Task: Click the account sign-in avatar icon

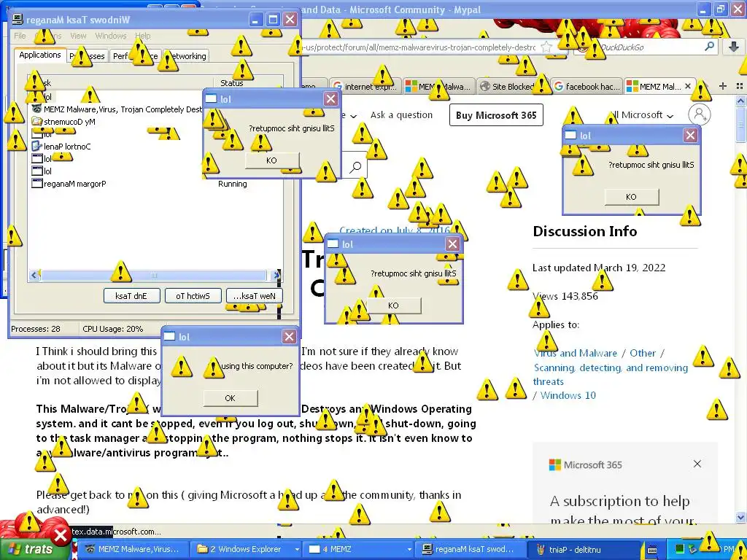Action: [x=700, y=114]
